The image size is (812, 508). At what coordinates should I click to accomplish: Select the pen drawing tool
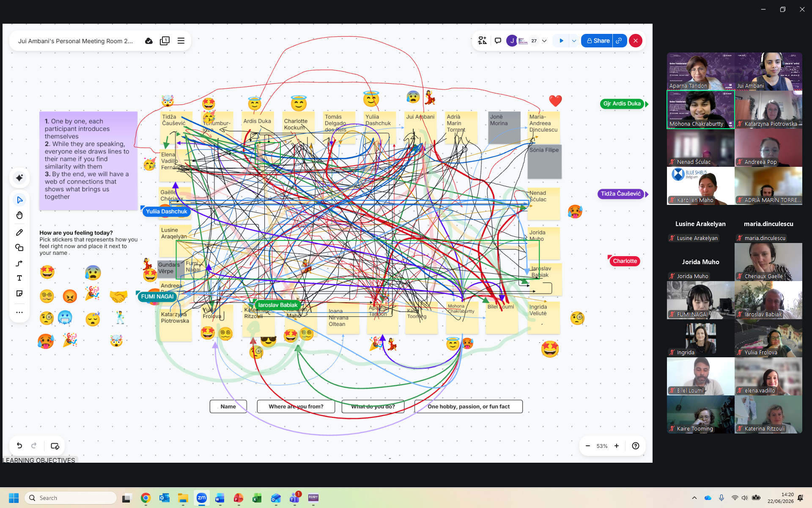click(x=19, y=232)
